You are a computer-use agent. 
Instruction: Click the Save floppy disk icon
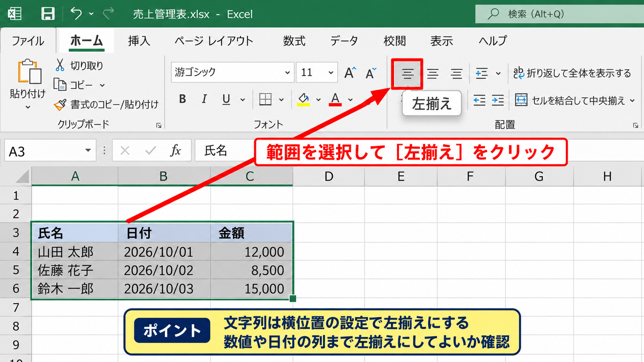pos(48,14)
